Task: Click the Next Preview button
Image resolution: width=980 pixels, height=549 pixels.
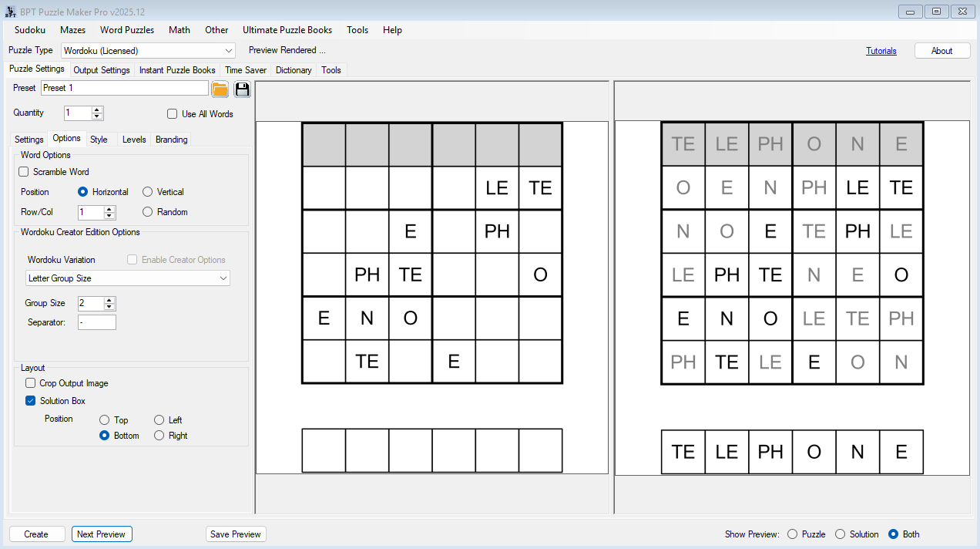Action: (x=102, y=534)
